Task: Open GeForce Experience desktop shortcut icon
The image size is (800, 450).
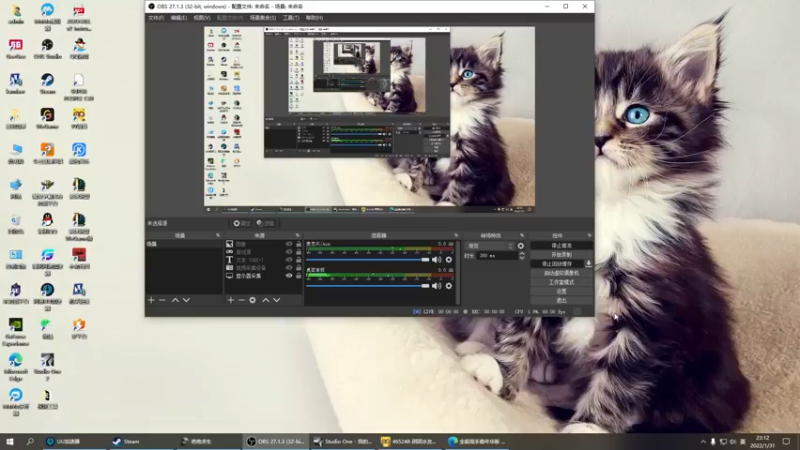Action: [x=16, y=332]
